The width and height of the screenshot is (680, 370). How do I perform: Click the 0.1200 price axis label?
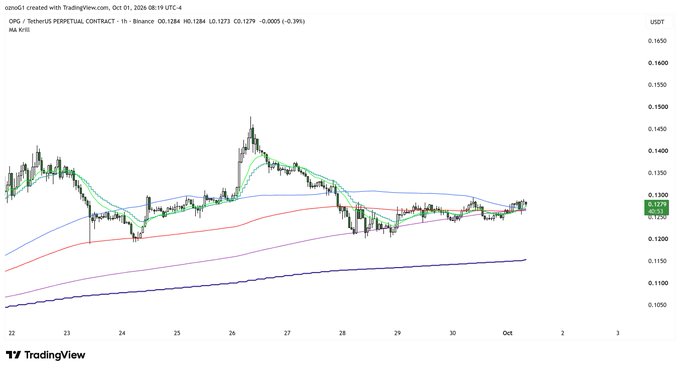click(x=657, y=239)
